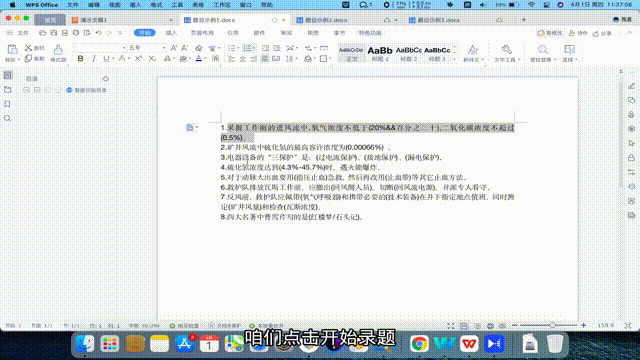Toggle align text left
Image resolution: width=640 pixels, height=360 pixels.
coord(231,59)
